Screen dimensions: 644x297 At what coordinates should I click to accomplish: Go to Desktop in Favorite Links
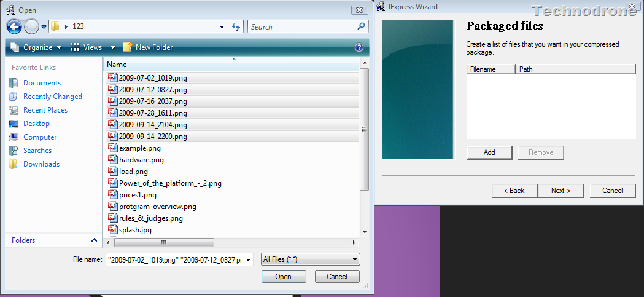[37, 124]
